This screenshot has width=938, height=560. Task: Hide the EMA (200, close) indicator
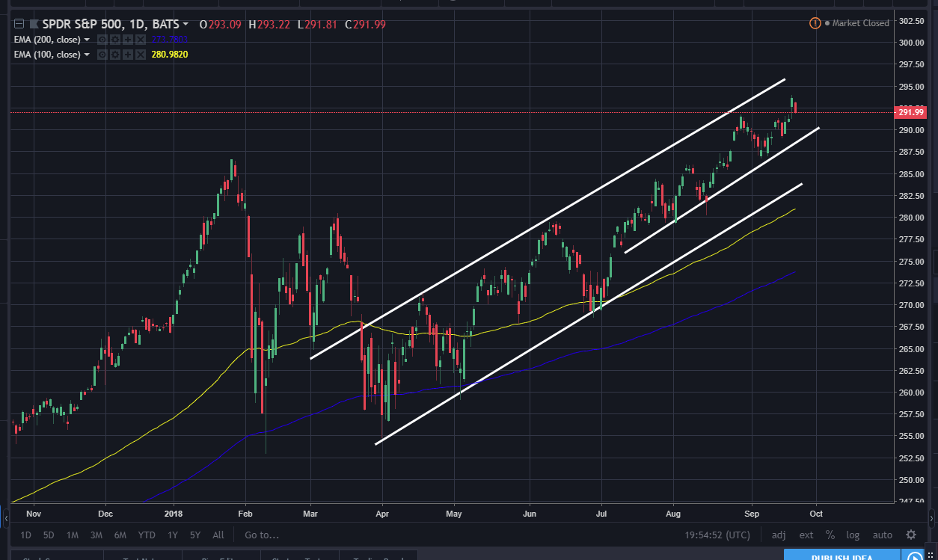[102, 40]
